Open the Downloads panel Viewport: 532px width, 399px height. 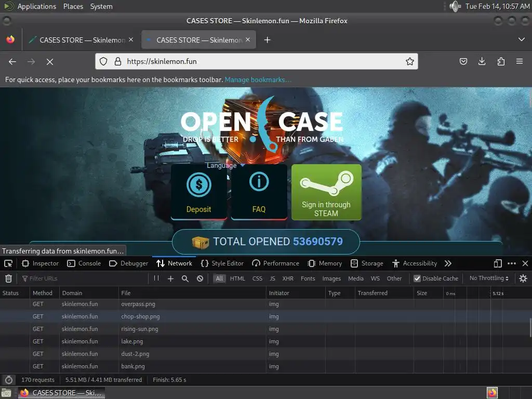tap(482, 61)
